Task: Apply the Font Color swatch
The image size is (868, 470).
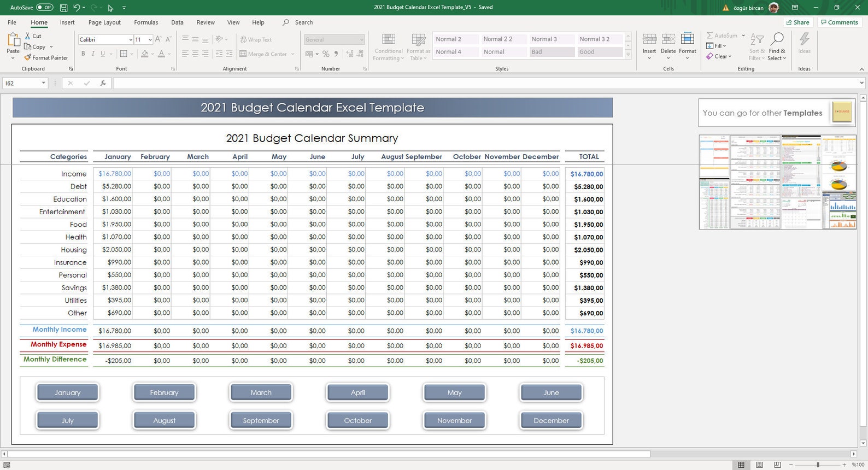Action: 161,54
